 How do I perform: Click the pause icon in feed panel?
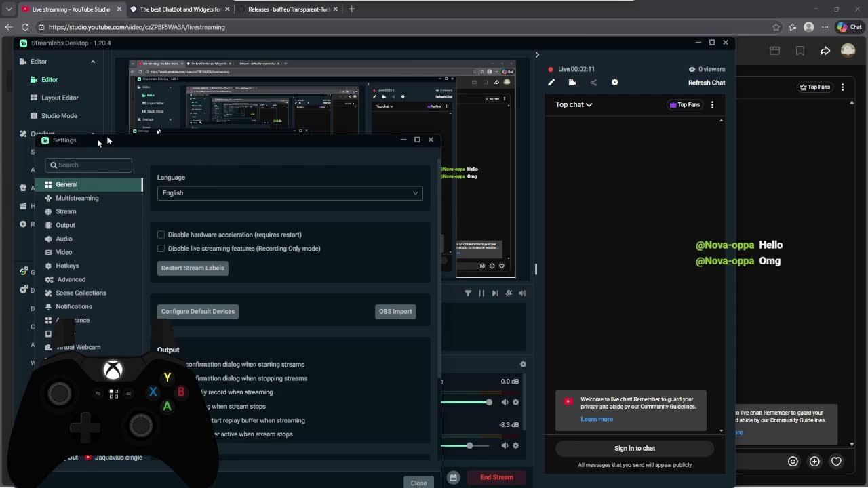481,293
